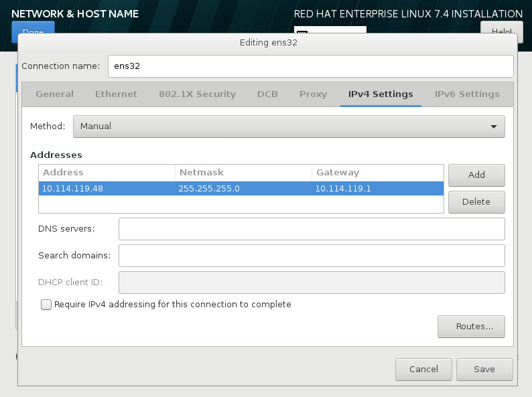Delete the selected address row

click(x=476, y=202)
